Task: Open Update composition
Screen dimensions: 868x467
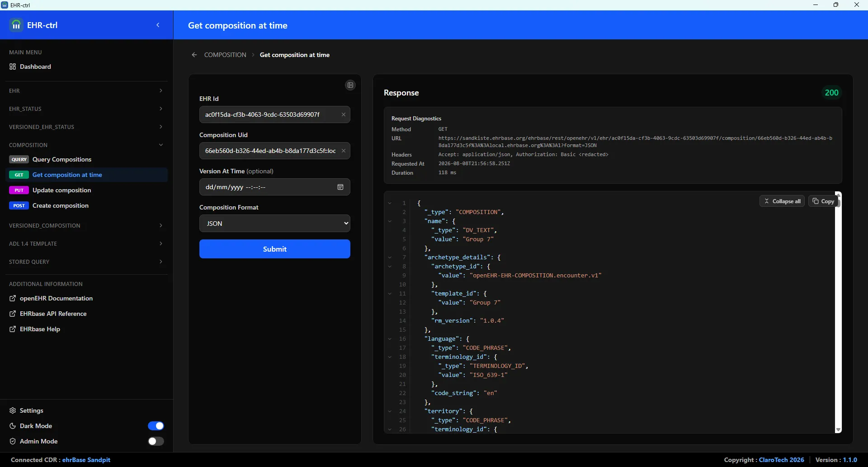Action: click(86, 190)
